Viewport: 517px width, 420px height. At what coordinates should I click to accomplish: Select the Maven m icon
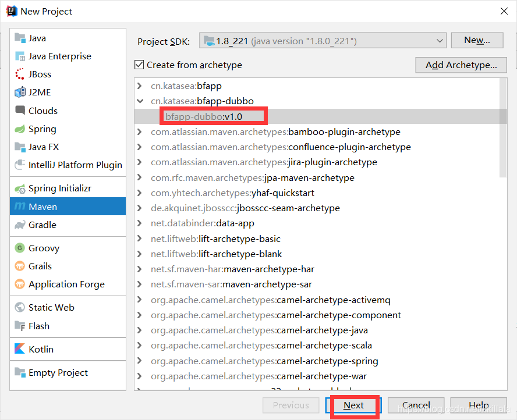tap(20, 207)
